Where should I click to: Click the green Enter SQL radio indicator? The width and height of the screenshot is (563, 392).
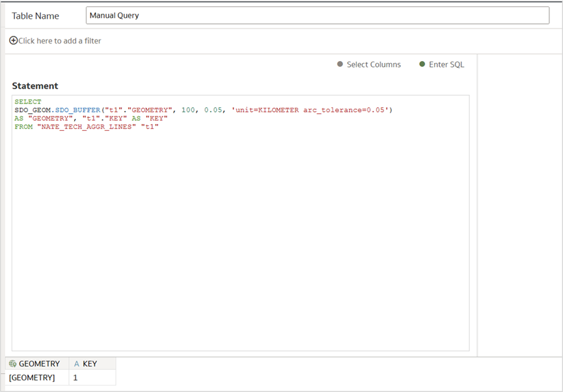[x=423, y=64]
